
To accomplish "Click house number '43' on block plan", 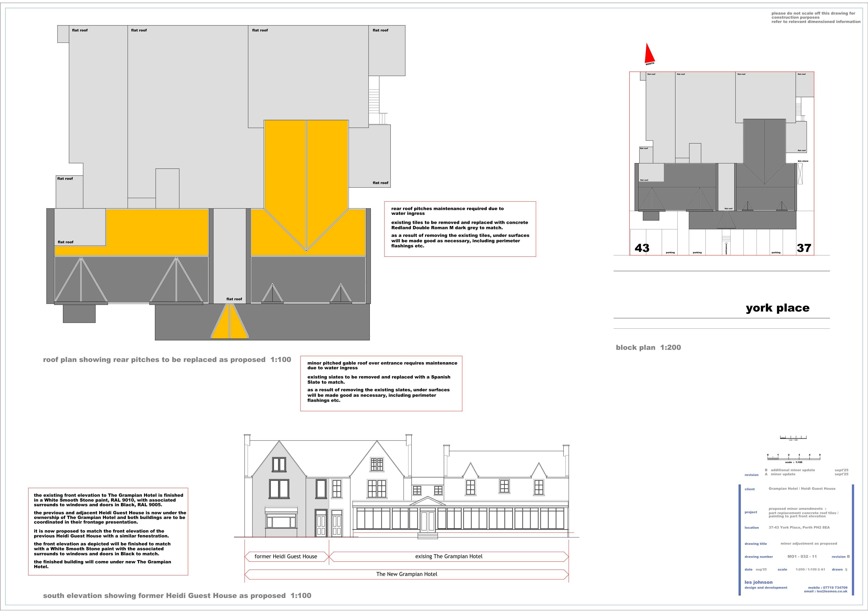I will click(642, 248).
